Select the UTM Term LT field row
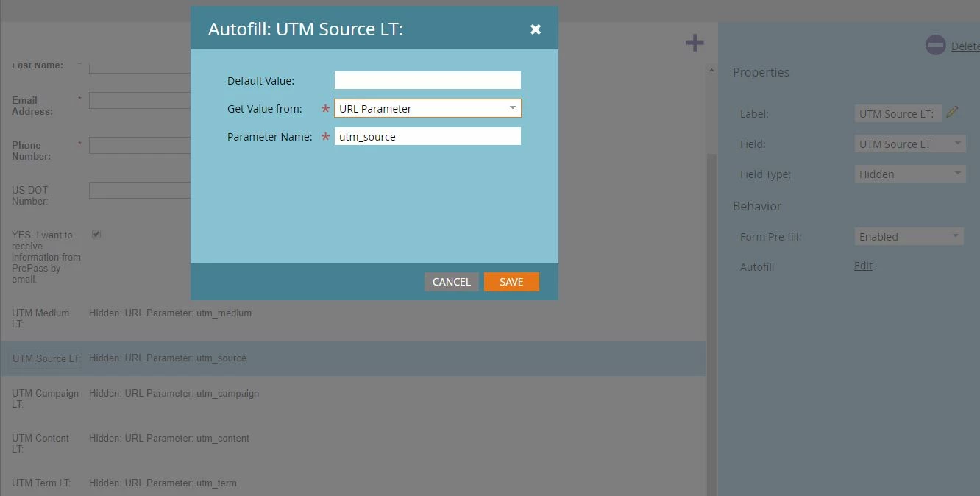This screenshot has height=496, width=980. 353,483
